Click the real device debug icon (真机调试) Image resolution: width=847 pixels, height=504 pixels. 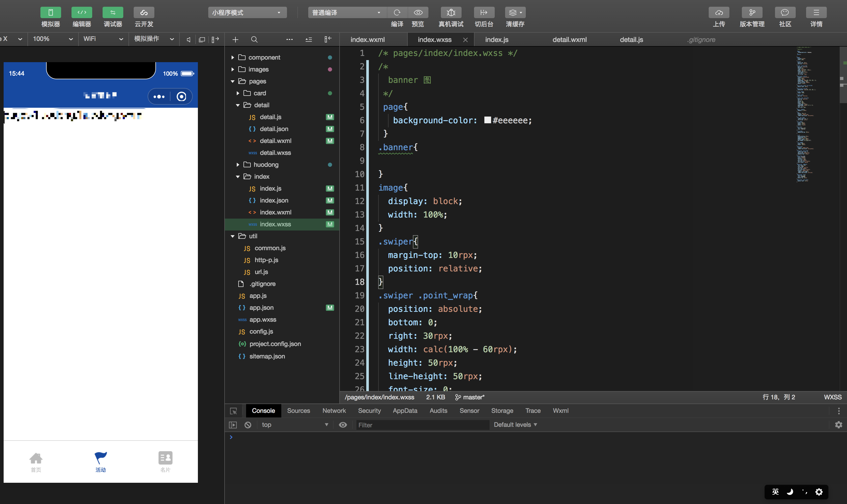451,13
